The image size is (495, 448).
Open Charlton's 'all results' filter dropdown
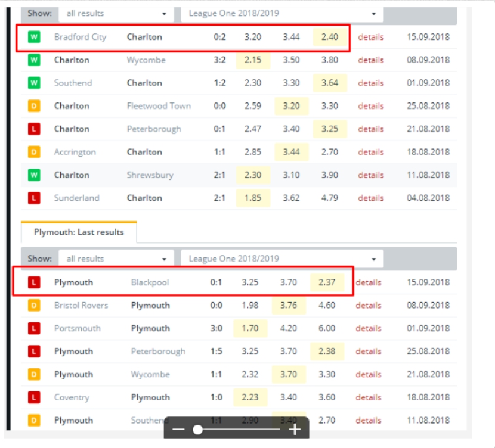click(116, 14)
